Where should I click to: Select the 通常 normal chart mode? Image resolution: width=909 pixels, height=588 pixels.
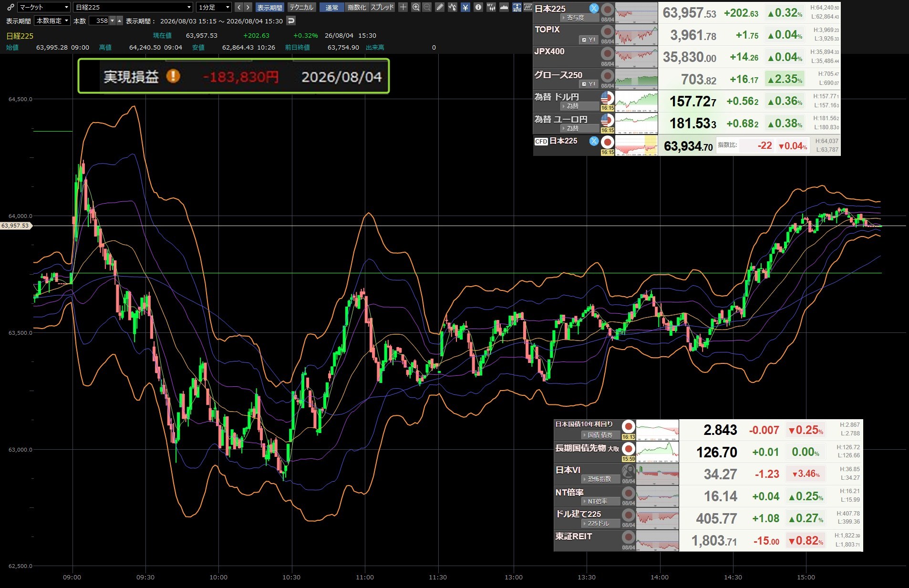point(331,7)
